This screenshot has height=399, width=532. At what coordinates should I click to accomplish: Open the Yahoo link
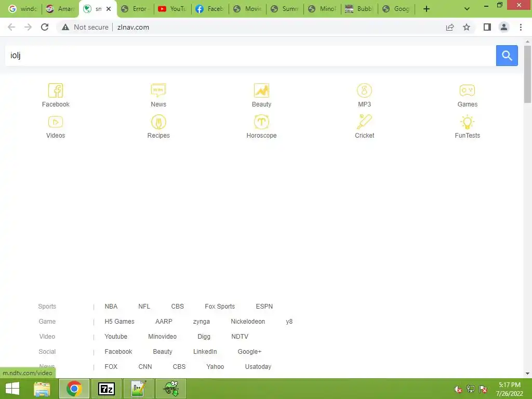(215, 367)
